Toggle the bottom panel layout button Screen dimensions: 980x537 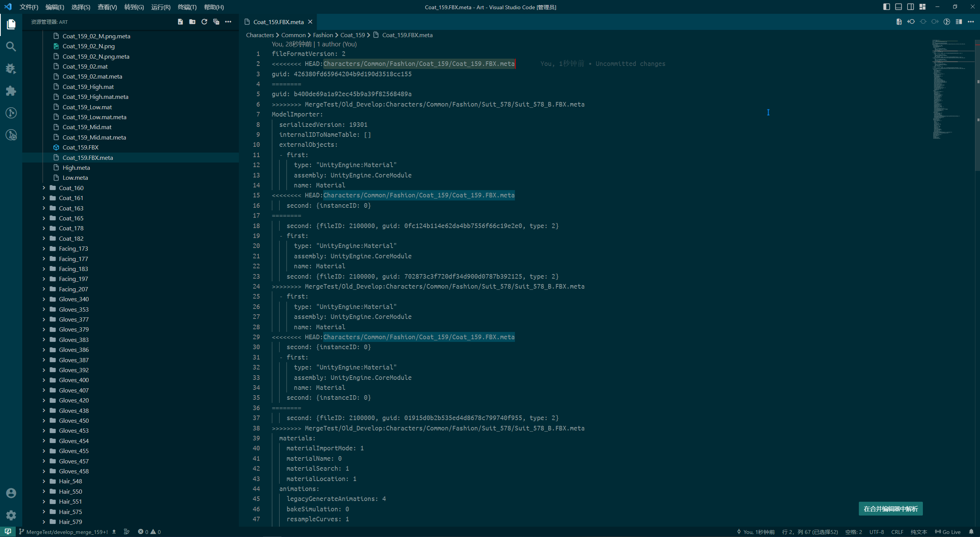coord(898,7)
